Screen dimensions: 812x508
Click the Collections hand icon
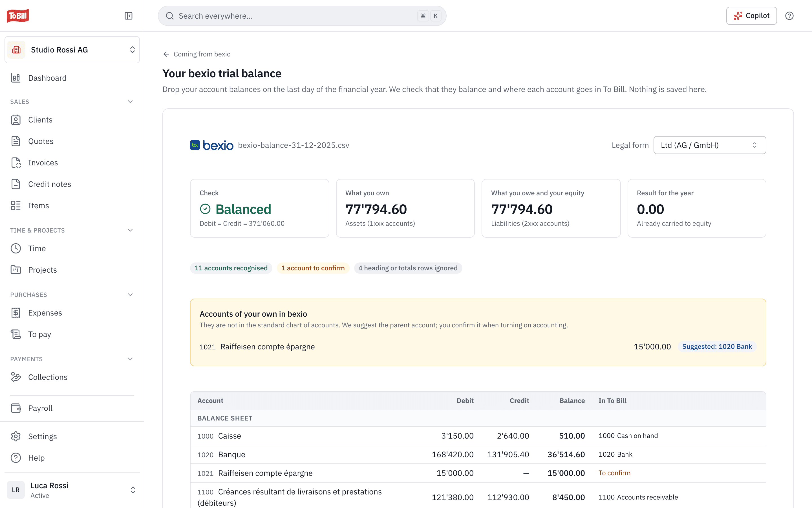[x=16, y=377]
